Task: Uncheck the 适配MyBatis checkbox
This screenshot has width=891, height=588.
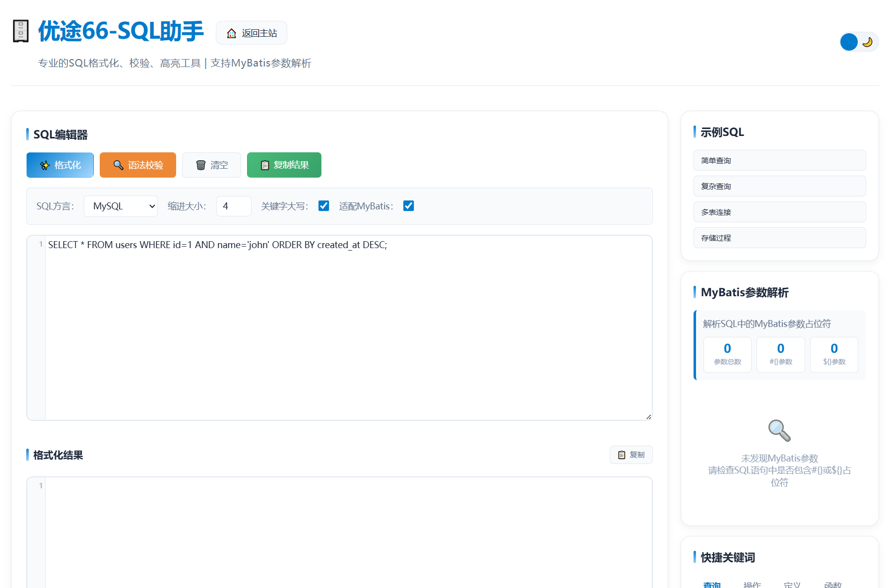Action: tap(409, 206)
